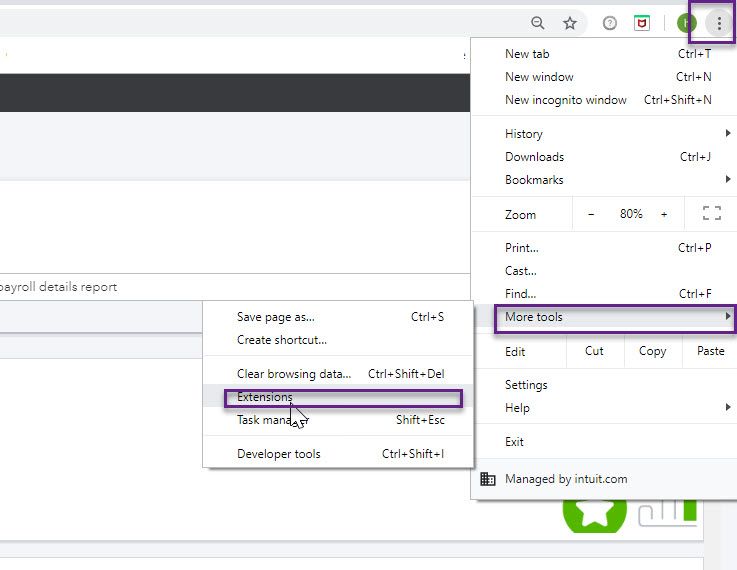Choose New incognito window

click(x=566, y=100)
